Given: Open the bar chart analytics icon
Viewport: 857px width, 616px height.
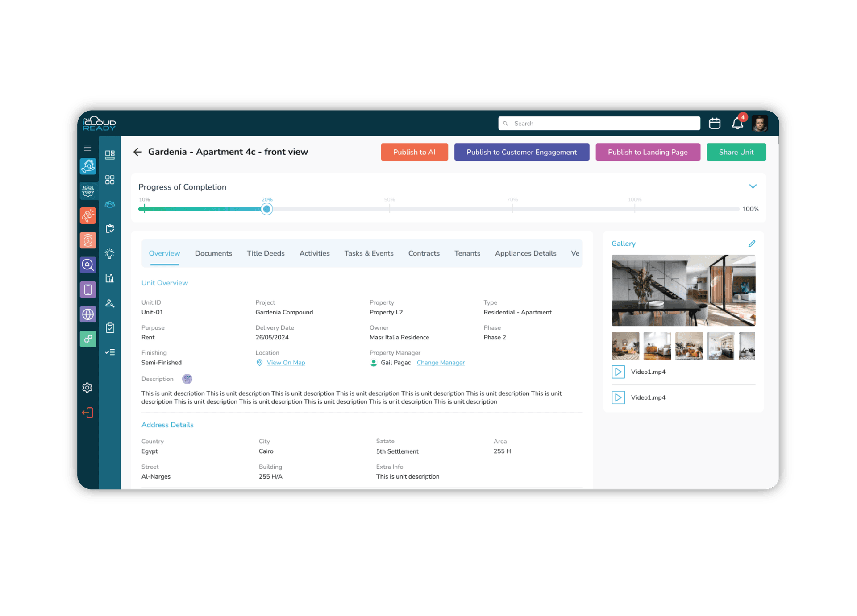Looking at the screenshot, I should (x=109, y=278).
